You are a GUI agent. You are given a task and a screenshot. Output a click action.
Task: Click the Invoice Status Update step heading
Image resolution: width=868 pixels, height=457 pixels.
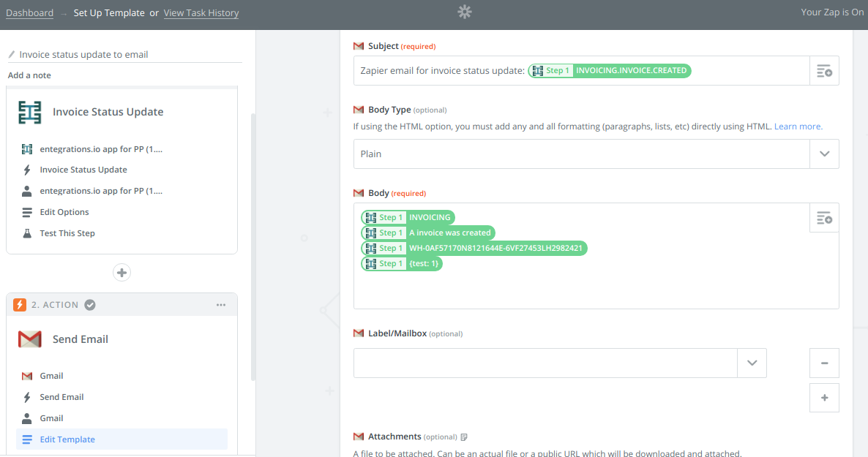click(x=108, y=112)
